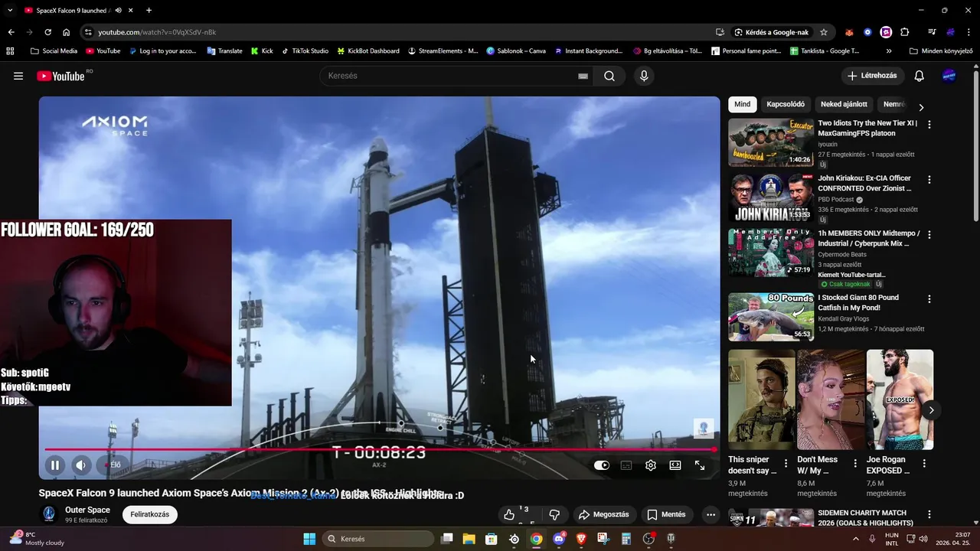Screen dimensions: 980x551
Task: Open the TikTok Studio bookmark
Action: coord(305,51)
